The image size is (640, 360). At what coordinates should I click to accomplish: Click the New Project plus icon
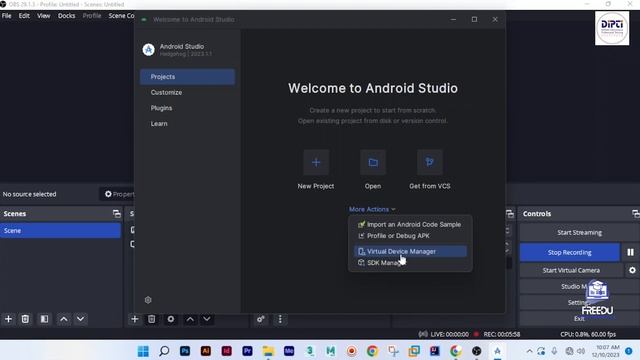coord(316,162)
